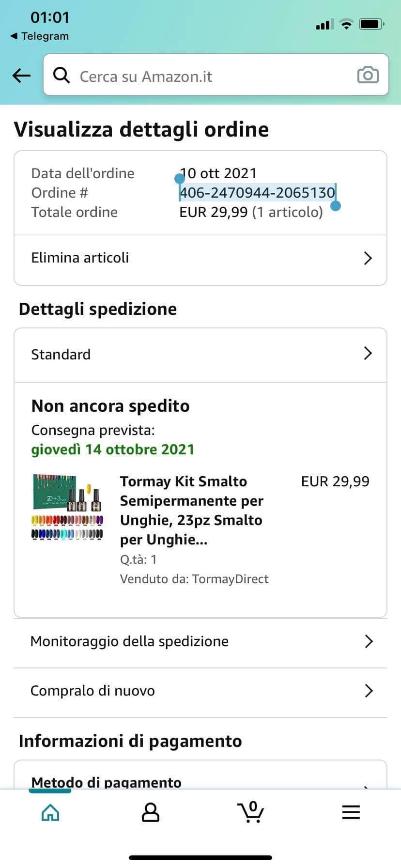Open the account profile icon
Image resolution: width=401 pixels, height=868 pixels.
(x=150, y=812)
